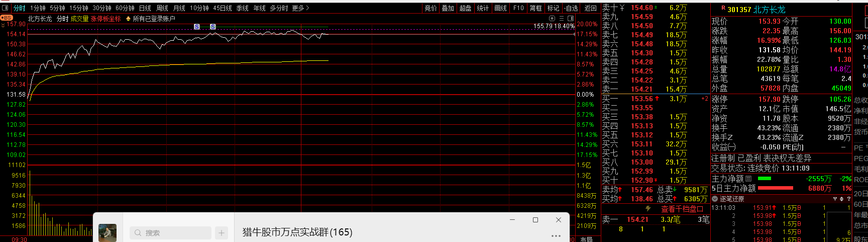Click the 13:11:03 tick row at 153.91
The height and width of the screenshot is (242, 868).
tap(782, 207)
